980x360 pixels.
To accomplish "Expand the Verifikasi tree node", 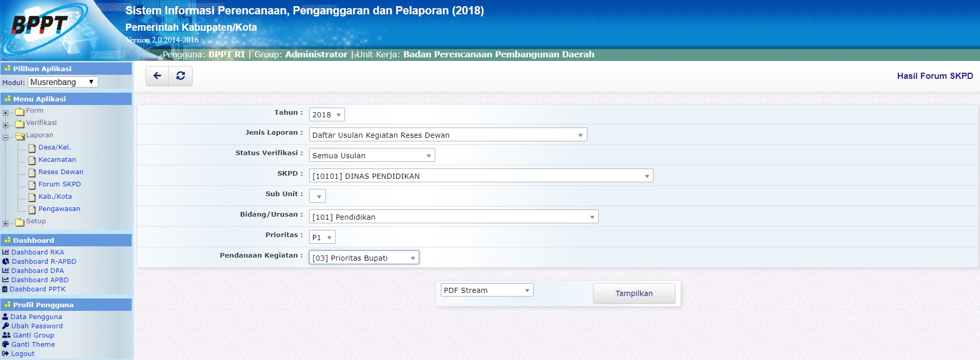I will click(x=5, y=125).
